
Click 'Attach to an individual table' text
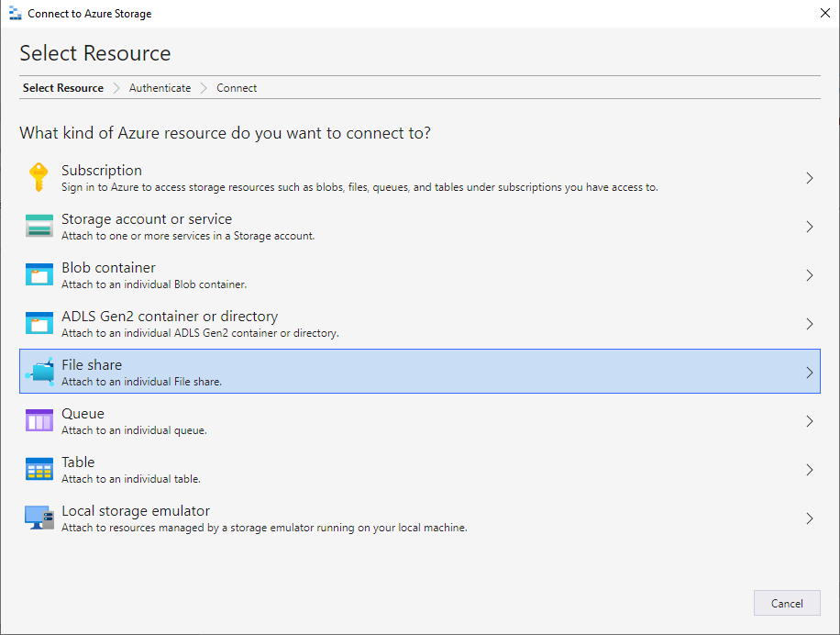131,479
